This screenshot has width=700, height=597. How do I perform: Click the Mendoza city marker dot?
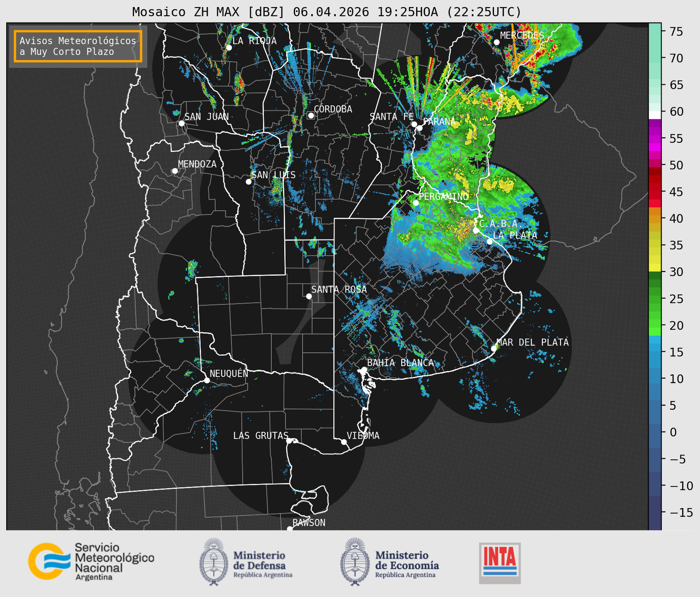175,171
